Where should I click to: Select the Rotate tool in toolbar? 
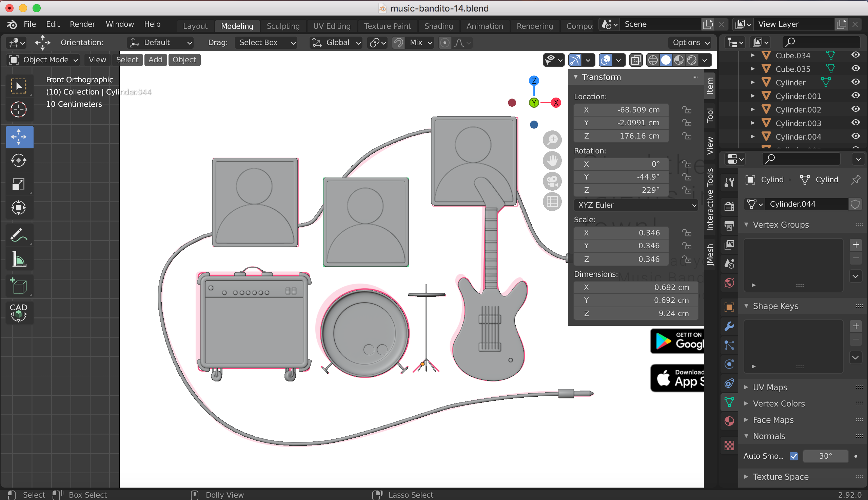pyautogui.click(x=19, y=160)
